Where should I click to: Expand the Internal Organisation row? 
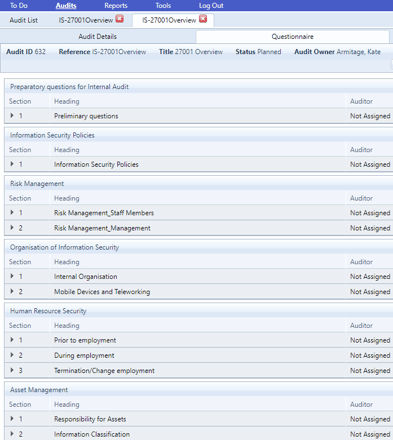[12, 276]
